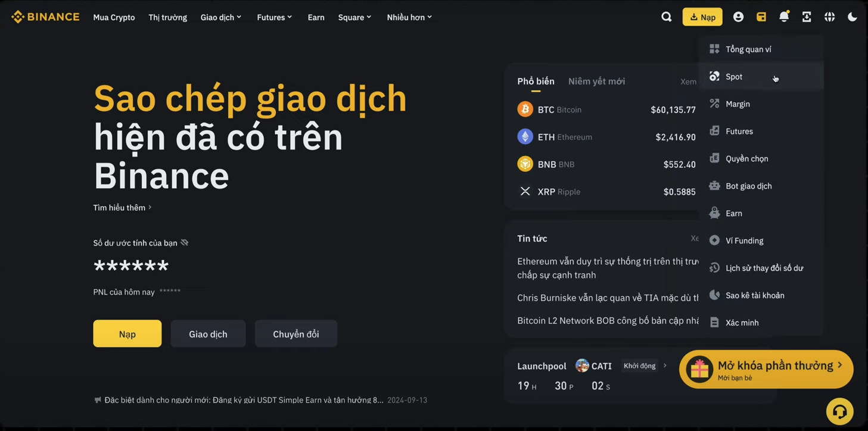The width and height of the screenshot is (868, 431).
Task: Click the Binance logo
Action: tap(45, 17)
